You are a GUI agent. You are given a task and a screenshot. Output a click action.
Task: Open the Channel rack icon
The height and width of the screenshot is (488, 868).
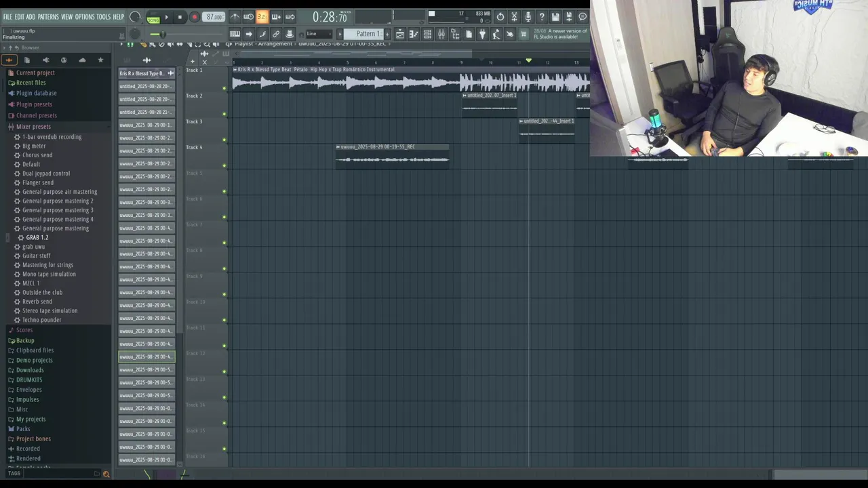427,34
